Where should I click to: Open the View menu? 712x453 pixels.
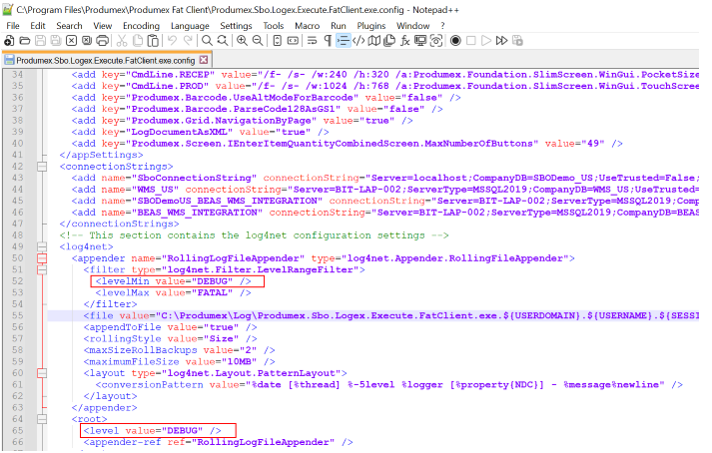pyautogui.click(x=103, y=26)
